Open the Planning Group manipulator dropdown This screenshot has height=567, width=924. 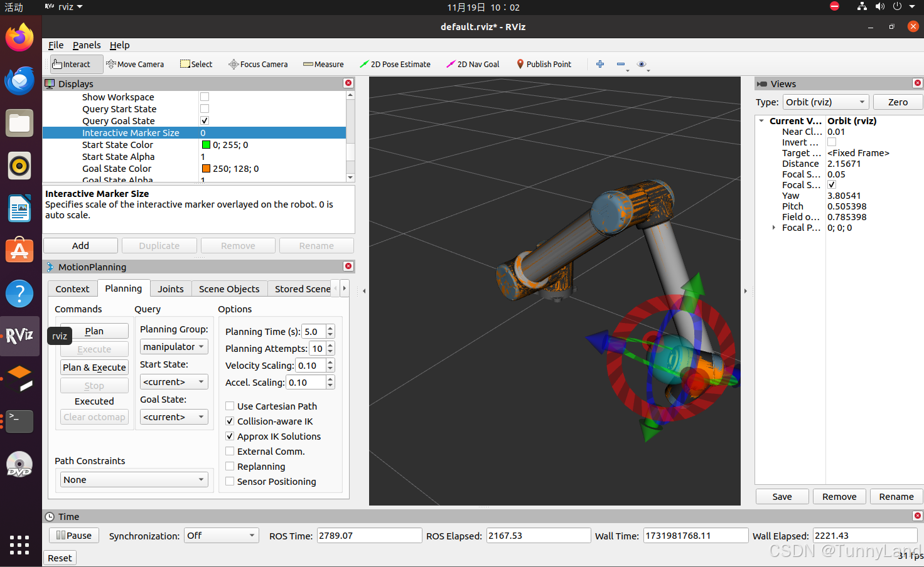(x=174, y=347)
